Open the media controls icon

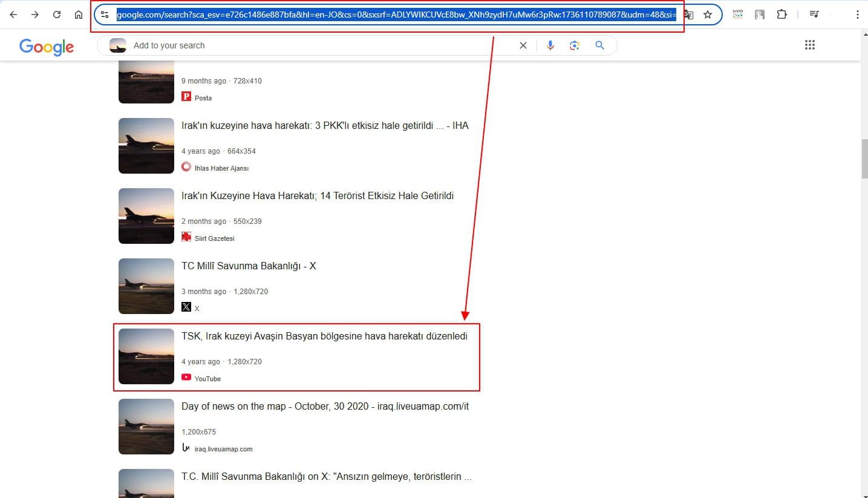click(x=814, y=15)
